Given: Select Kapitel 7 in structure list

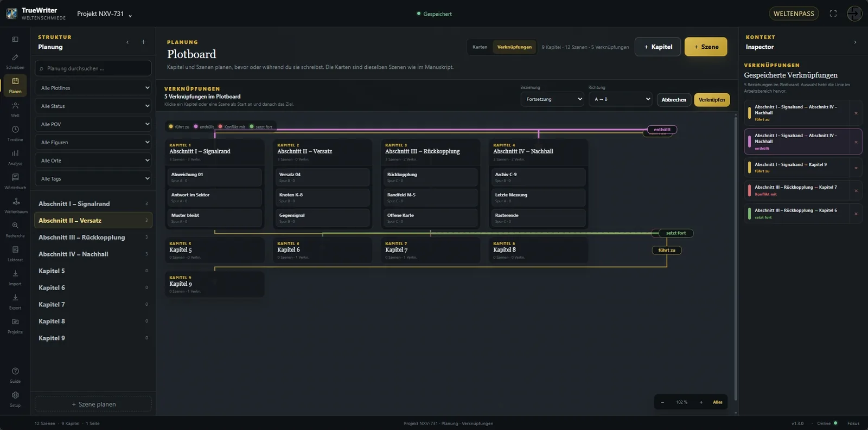Looking at the screenshot, I should click(93, 305).
